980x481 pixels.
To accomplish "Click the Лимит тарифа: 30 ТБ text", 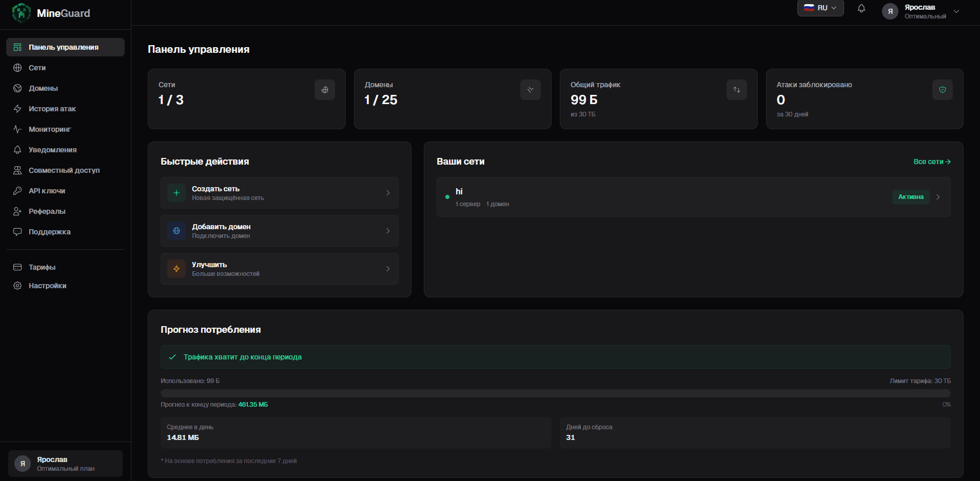I will pyautogui.click(x=920, y=381).
